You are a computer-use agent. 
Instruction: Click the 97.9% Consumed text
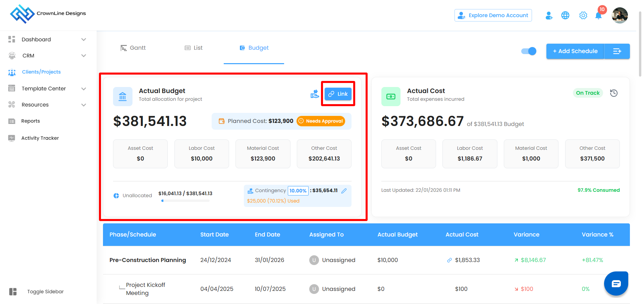pos(598,190)
